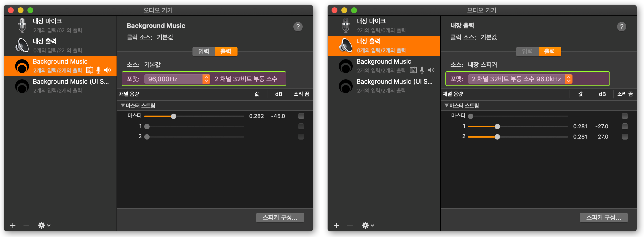The width and height of the screenshot is (644, 237).
Task: Collapse 마스터 스트림 section in left window
Action: [x=123, y=105]
